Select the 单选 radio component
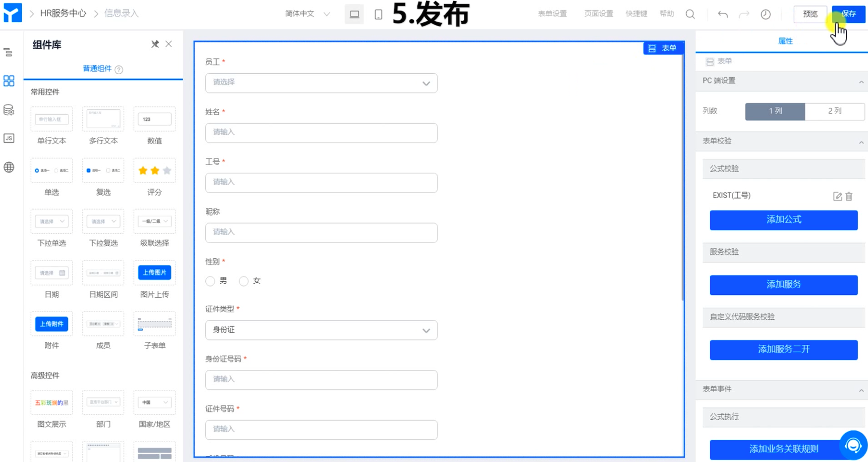Screen dimensions: 868x462 pyautogui.click(x=52, y=177)
